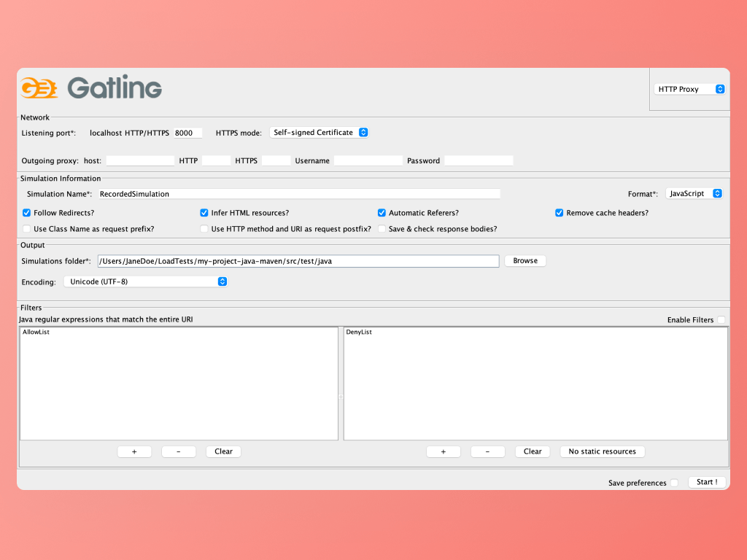Click the proxy Password field

click(x=479, y=160)
